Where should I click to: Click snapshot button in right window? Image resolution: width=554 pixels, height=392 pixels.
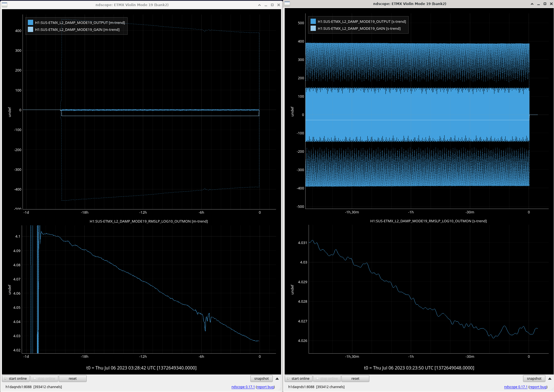pos(534,379)
